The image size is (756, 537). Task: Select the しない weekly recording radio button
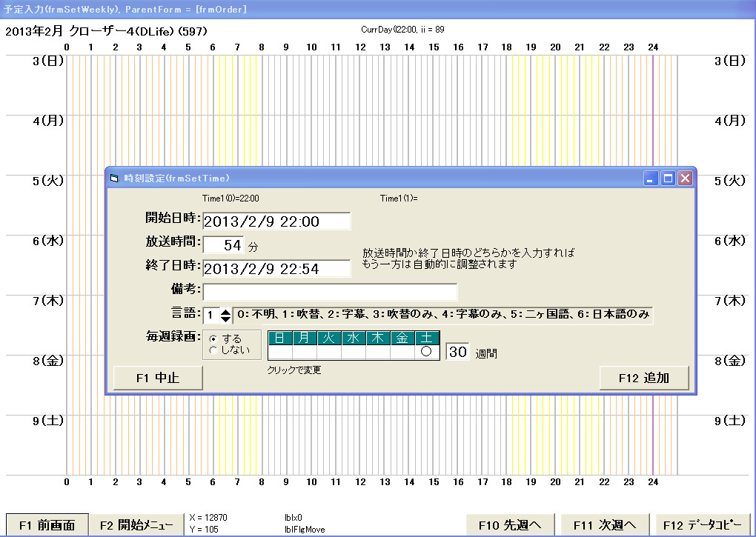click(214, 350)
